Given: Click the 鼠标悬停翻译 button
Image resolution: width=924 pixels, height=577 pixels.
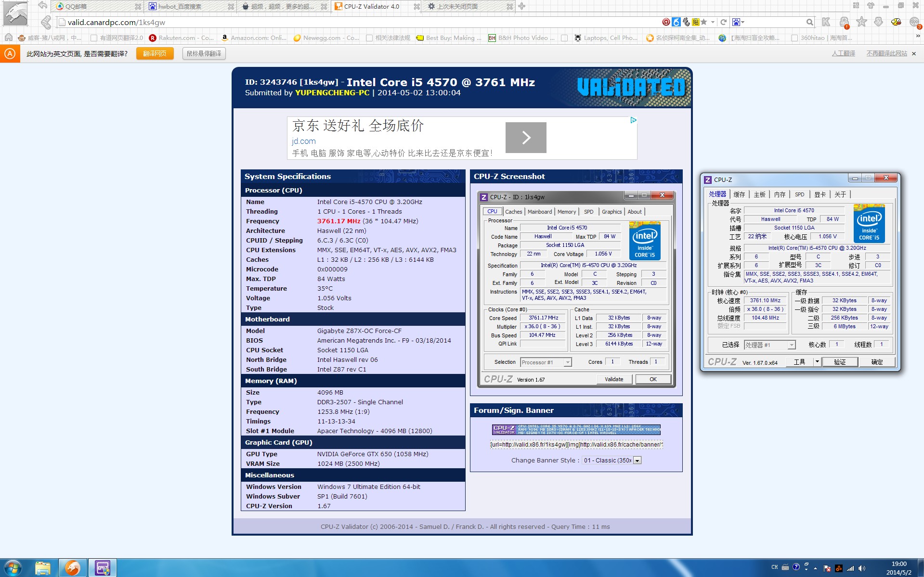Looking at the screenshot, I should (x=204, y=53).
